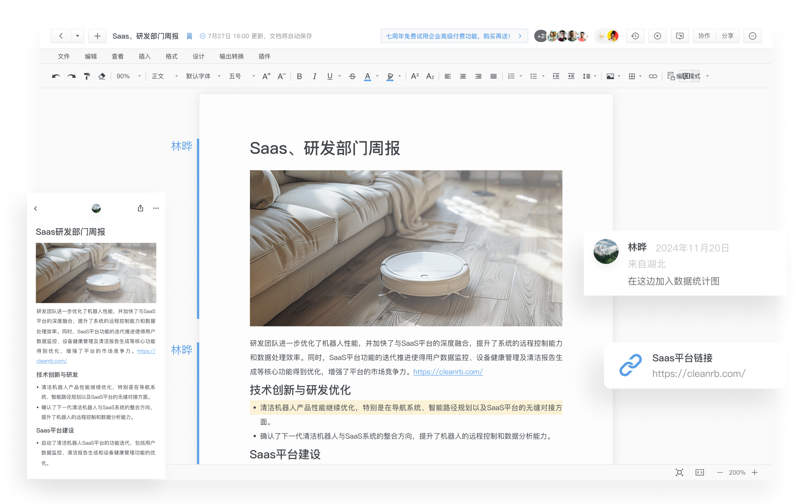
Task: Click fit-to-screen icon in status bar
Action: [x=679, y=473]
